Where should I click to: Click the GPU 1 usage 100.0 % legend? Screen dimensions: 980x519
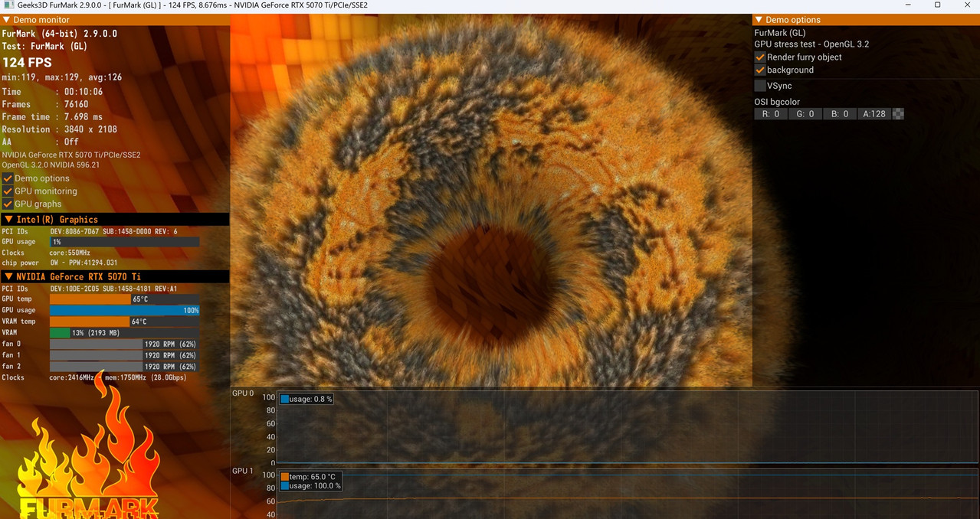pos(310,485)
